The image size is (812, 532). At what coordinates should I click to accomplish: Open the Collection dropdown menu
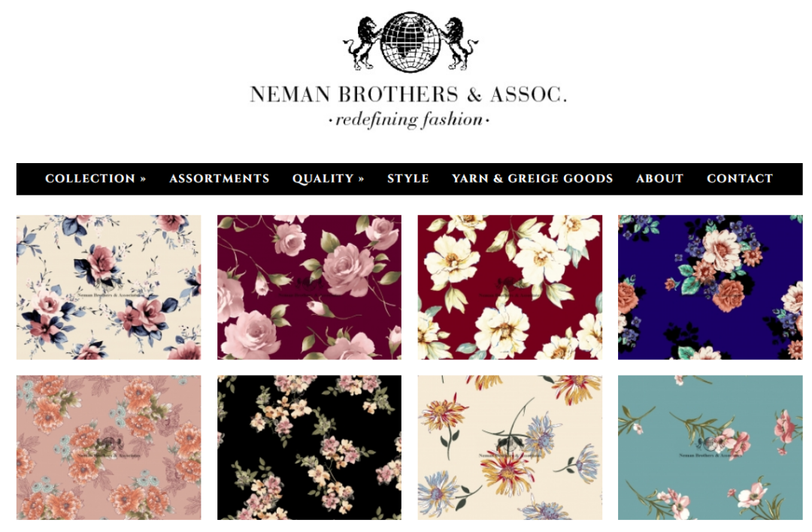(x=95, y=179)
